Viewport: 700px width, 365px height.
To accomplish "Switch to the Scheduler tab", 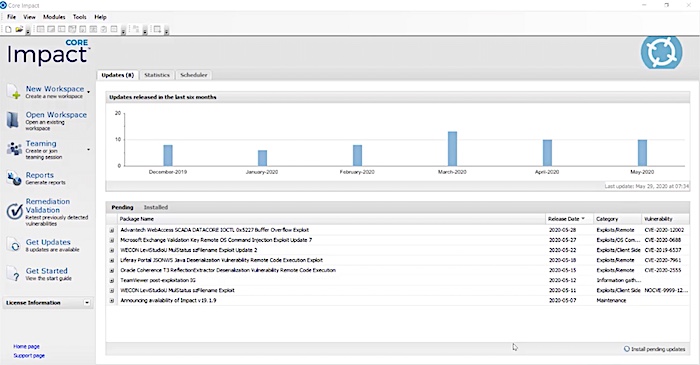I will tap(194, 75).
